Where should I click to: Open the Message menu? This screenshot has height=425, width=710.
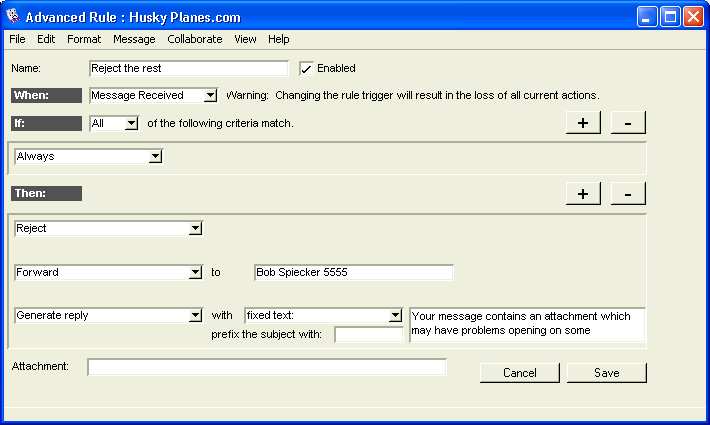(134, 39)
